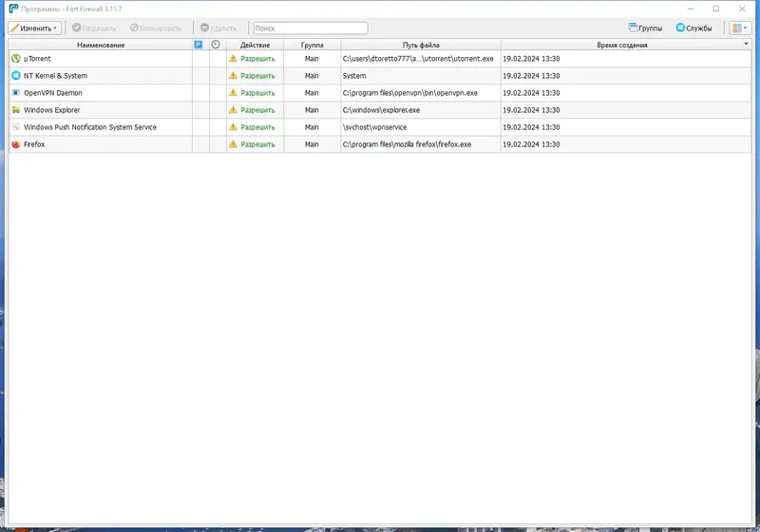Viewport: 760px width, 532px height.
Task: Click the Блокировать toolbar button
Action: click(156, 28)
